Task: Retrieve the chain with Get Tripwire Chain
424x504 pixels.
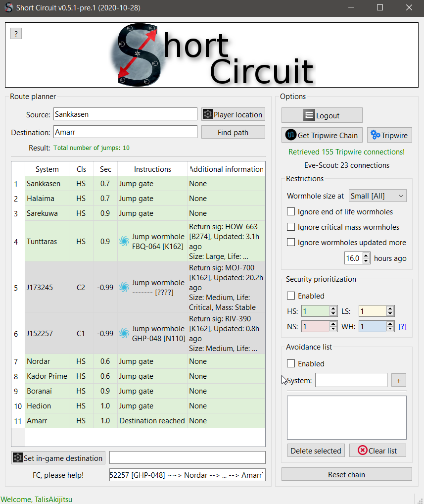Action: 322,135
